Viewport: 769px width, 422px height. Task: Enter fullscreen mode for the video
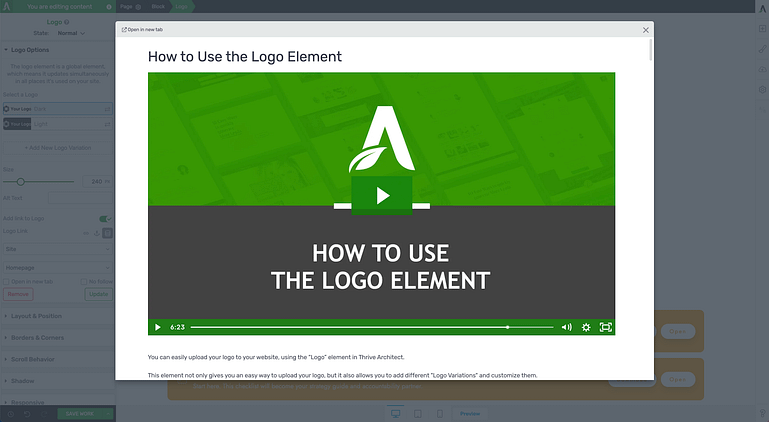(605, 327)
